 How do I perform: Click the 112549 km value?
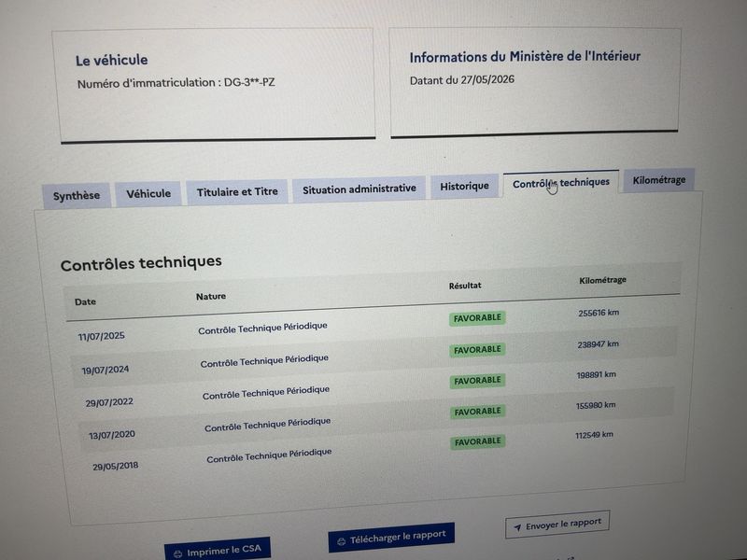tap(594, 435)
